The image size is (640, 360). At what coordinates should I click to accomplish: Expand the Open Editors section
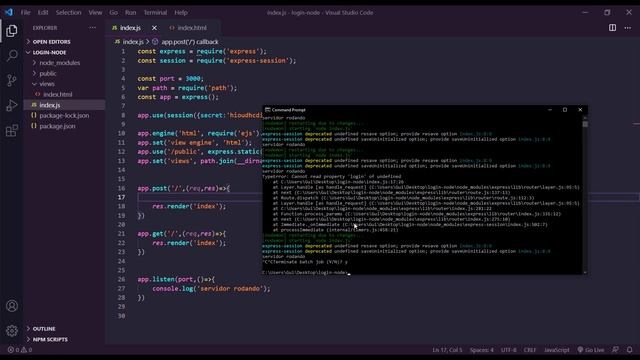51,42
